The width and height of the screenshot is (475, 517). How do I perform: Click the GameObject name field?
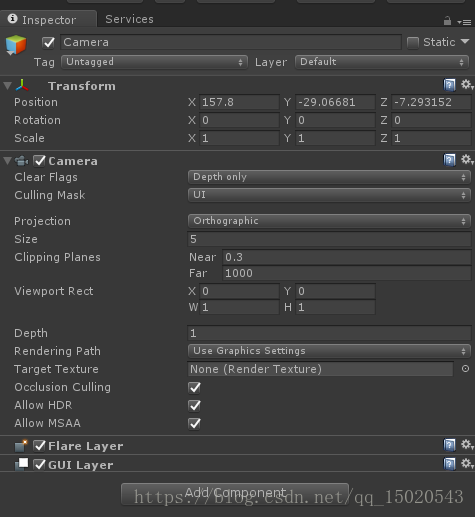[x=231, y=42]
